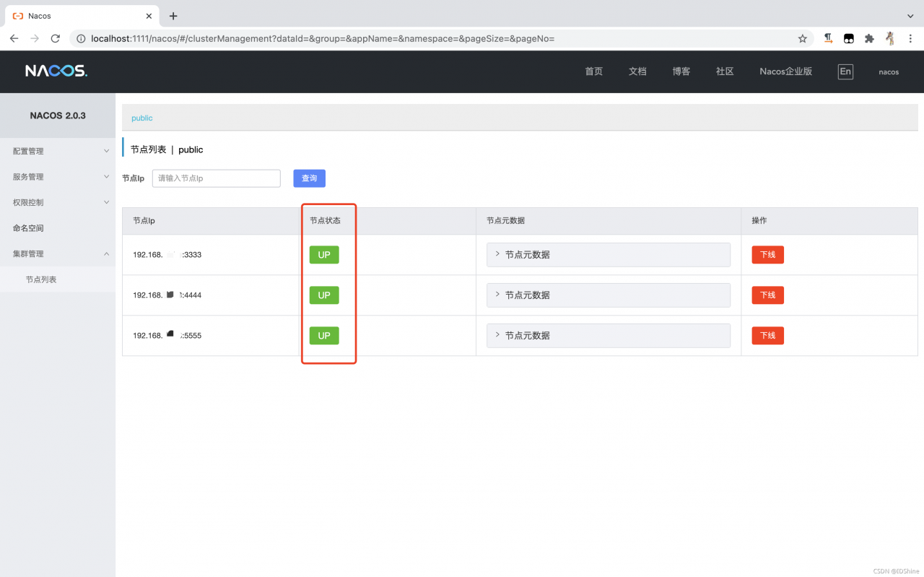Open the tab search chevron
Image resolution: width=924 pixels, height=577 pixels.
click(910, 16)
